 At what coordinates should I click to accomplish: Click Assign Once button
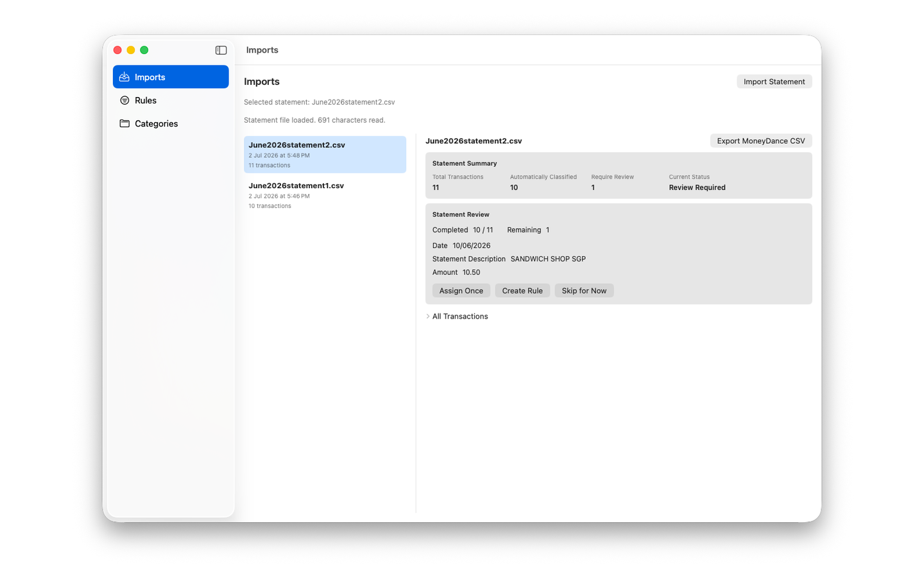point(461,291)
